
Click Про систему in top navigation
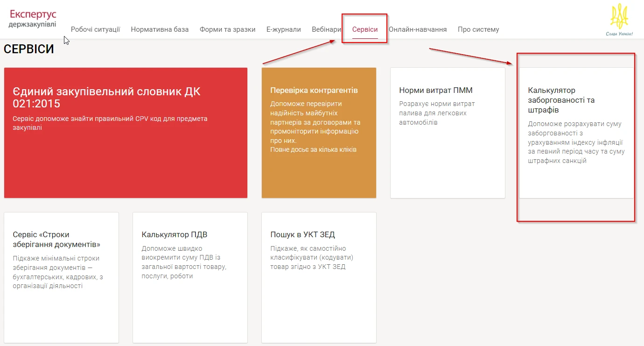478,29
